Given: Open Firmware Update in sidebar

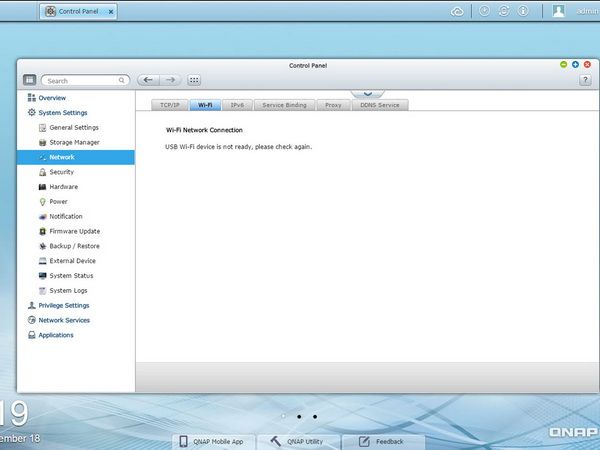Looking at the screenshot, I should point(75,231).
